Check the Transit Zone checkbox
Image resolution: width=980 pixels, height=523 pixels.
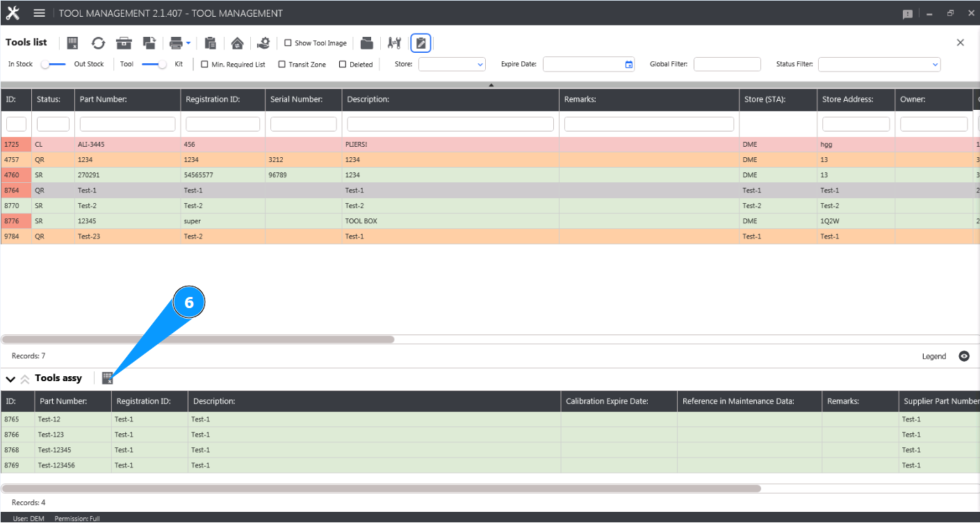(x=281, y=64)
